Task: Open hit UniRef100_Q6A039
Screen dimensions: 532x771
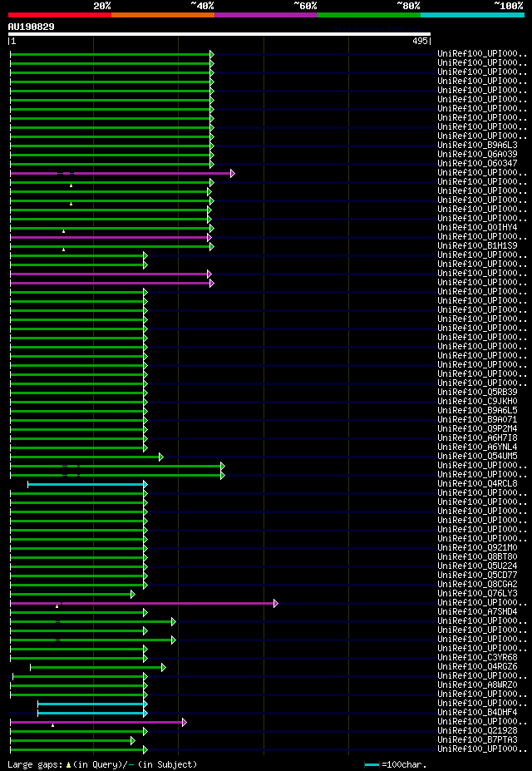Action: (477, 155)
